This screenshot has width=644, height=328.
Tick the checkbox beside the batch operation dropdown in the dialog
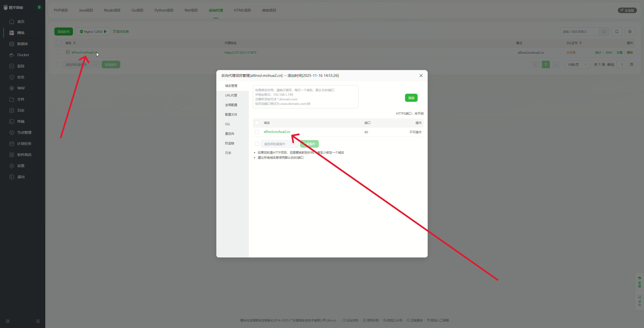(257, 144)
